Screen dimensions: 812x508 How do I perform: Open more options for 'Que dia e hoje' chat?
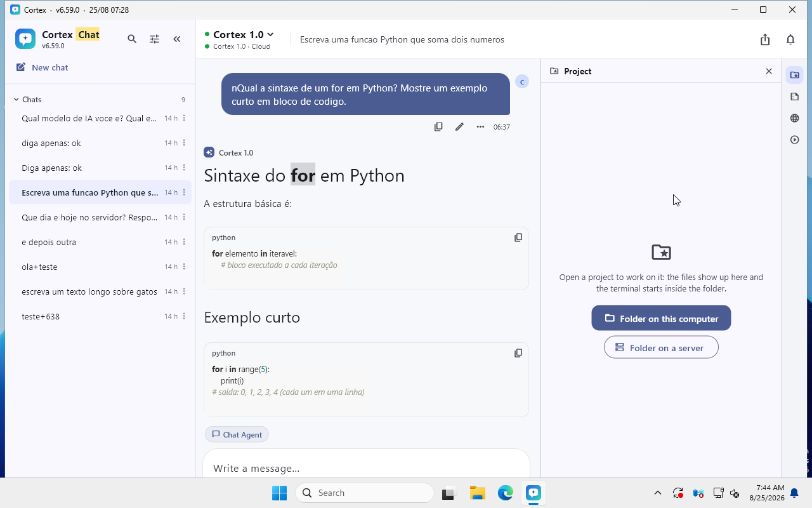click(x=184, y=217)
